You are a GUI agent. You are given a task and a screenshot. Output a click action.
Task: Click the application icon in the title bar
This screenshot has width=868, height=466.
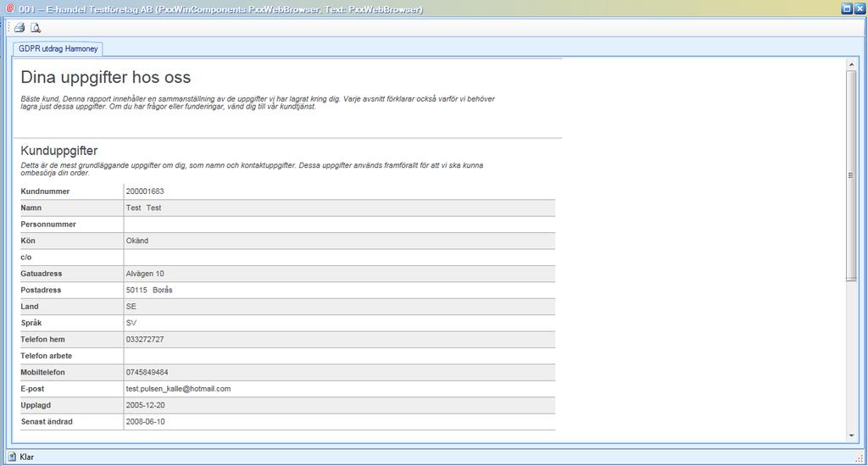point(8,8)
